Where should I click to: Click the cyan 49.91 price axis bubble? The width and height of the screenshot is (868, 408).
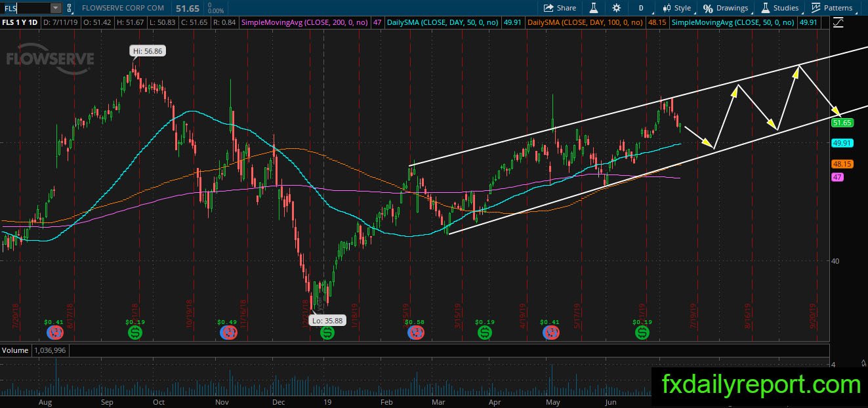[842, 143]
